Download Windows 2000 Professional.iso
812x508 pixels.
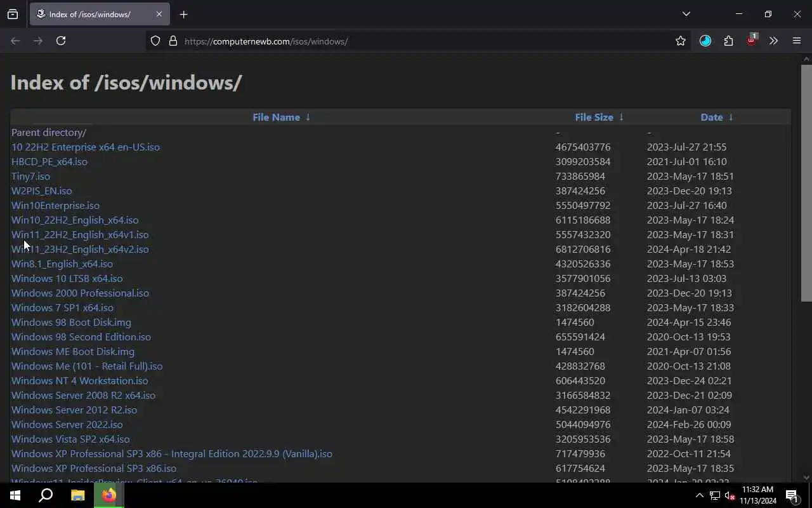80,293
